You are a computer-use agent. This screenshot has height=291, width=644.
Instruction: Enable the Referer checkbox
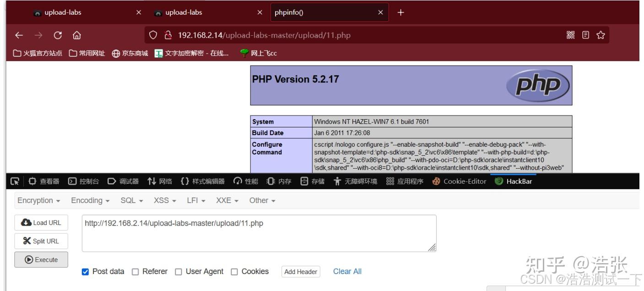pyautogui.click(x=135, y=272)
